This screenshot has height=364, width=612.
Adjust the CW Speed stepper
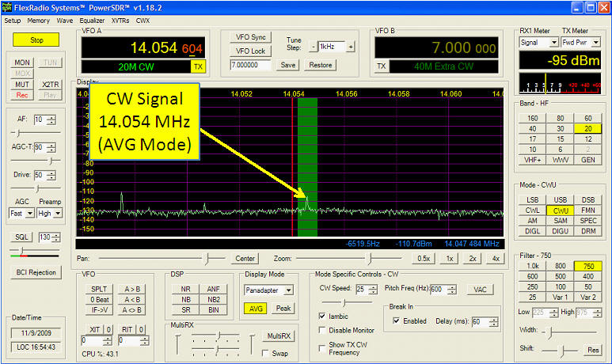[x=373, y=289]
